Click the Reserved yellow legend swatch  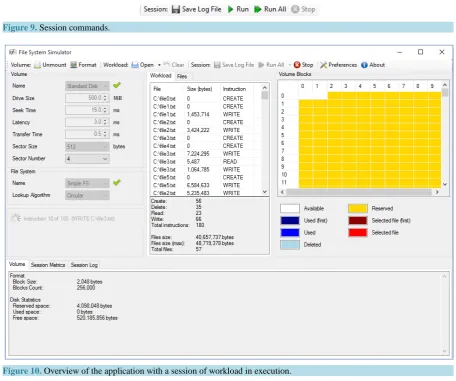coord(358,208)
